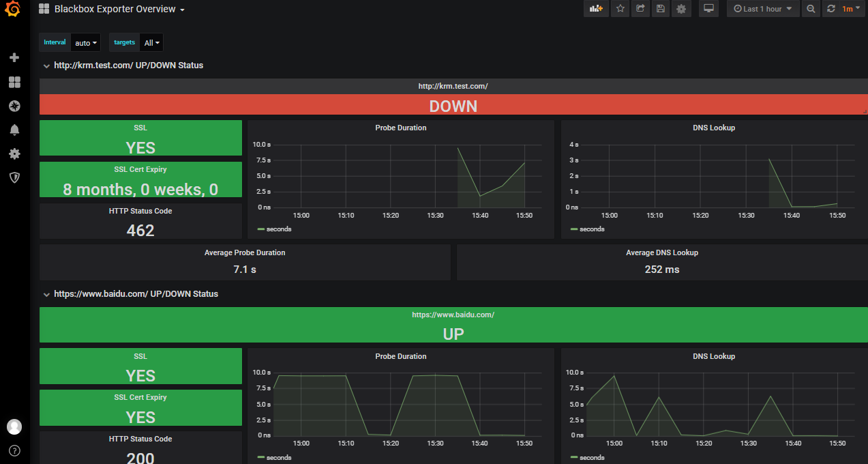
Task: Open the Interval auto dropdown
Action: pyautogui.click(x=85, y=43)
